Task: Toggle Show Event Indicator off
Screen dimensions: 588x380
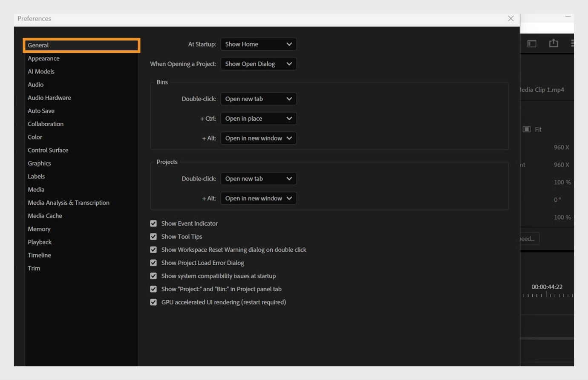Action: pos(153,223)
